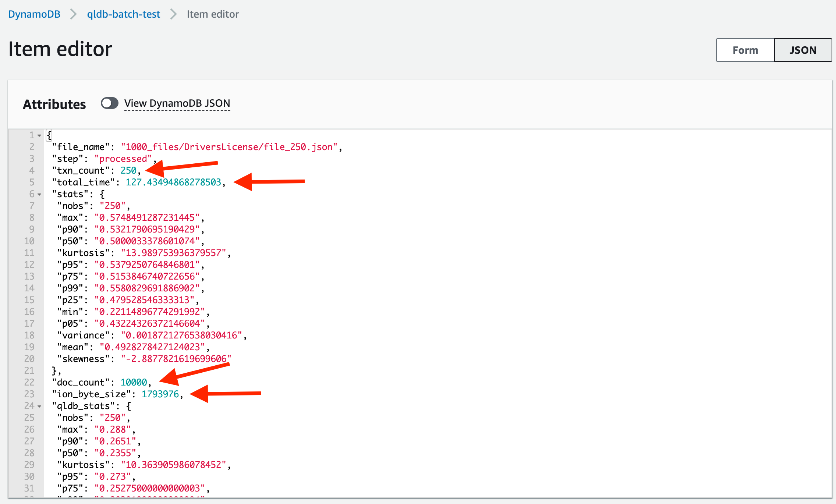Click the qldb_stats p90 value 0.2651

click(116, 441)
